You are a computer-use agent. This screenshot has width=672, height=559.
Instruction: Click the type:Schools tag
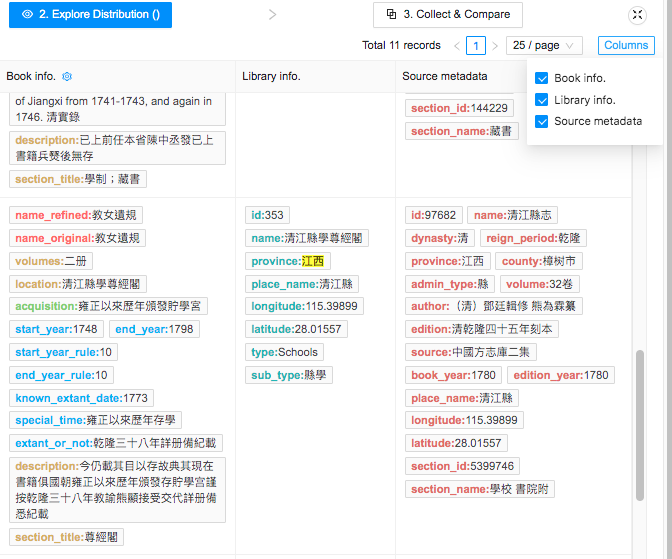[x=284, y=352]
